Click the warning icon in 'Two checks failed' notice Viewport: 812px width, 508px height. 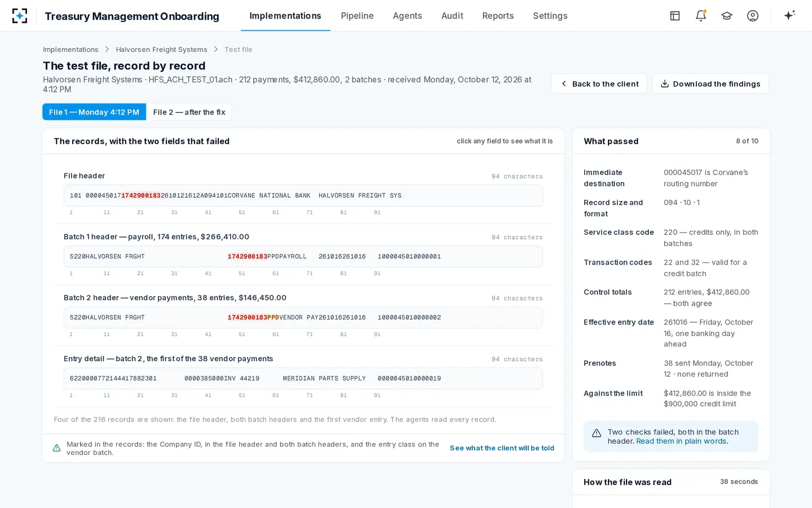596,433
